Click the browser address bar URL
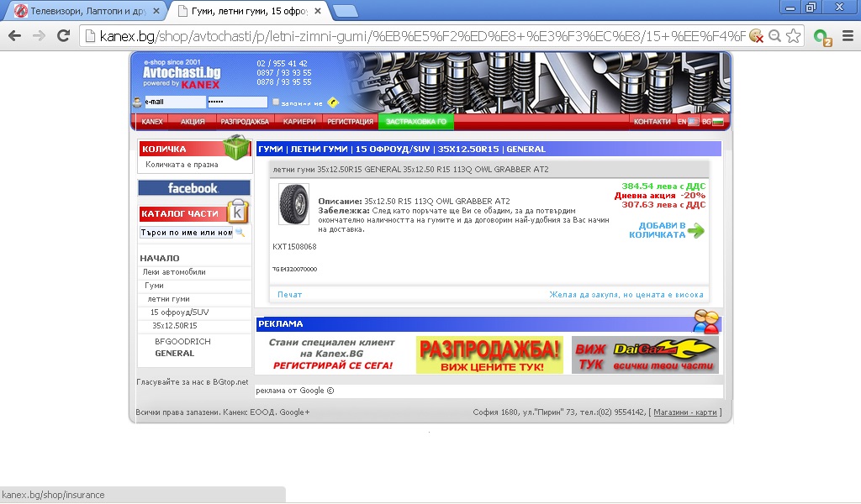This screenshot has height=504, width=861. coord(422,36)
